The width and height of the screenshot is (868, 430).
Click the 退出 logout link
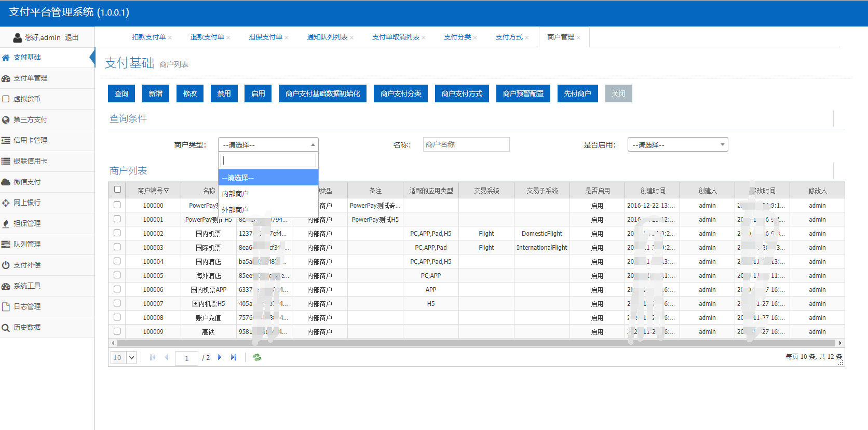(72, 37)
